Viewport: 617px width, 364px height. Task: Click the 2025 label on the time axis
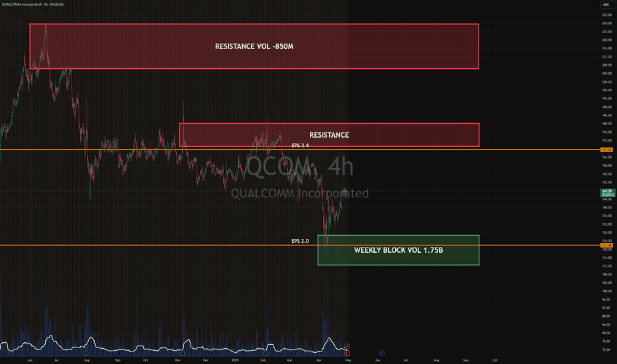tap(235, 360)
